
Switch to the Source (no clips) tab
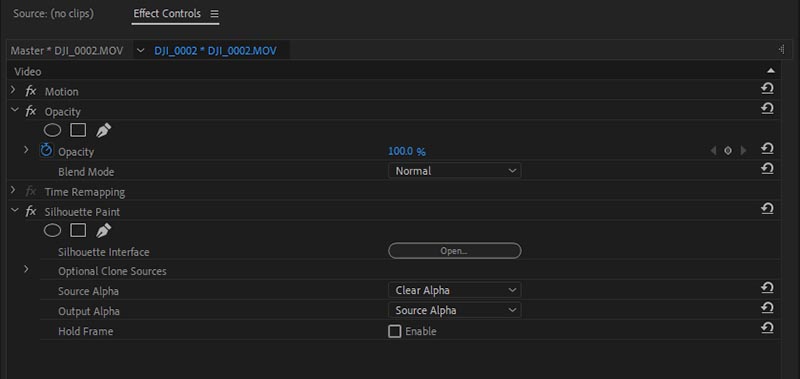pyautogui.click(x=54, y=14)
